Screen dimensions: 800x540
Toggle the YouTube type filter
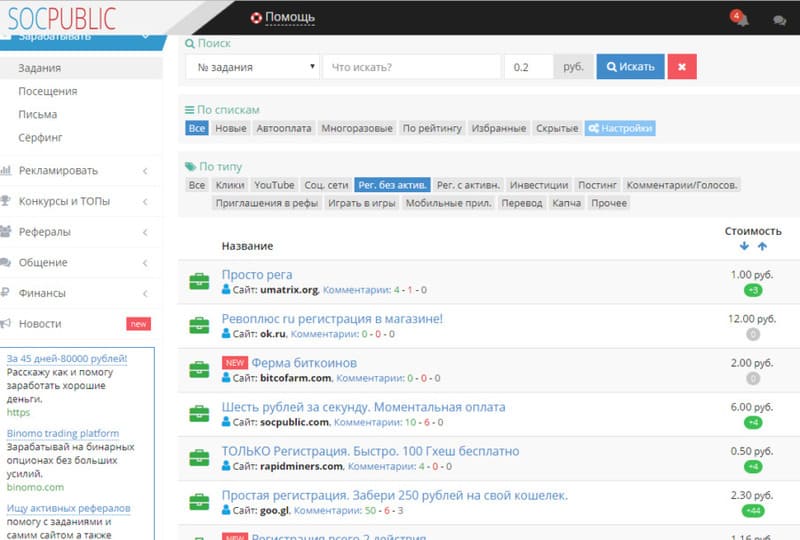coord(274,185)
